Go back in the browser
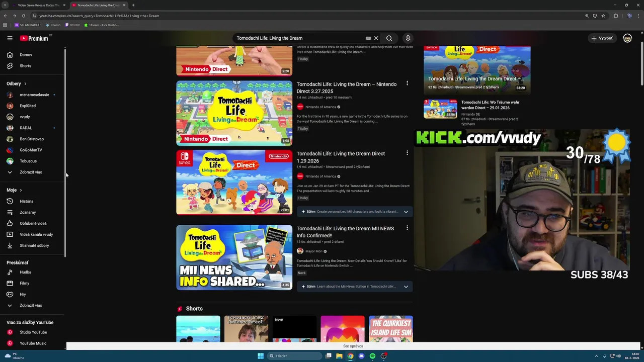 [6, 16]
